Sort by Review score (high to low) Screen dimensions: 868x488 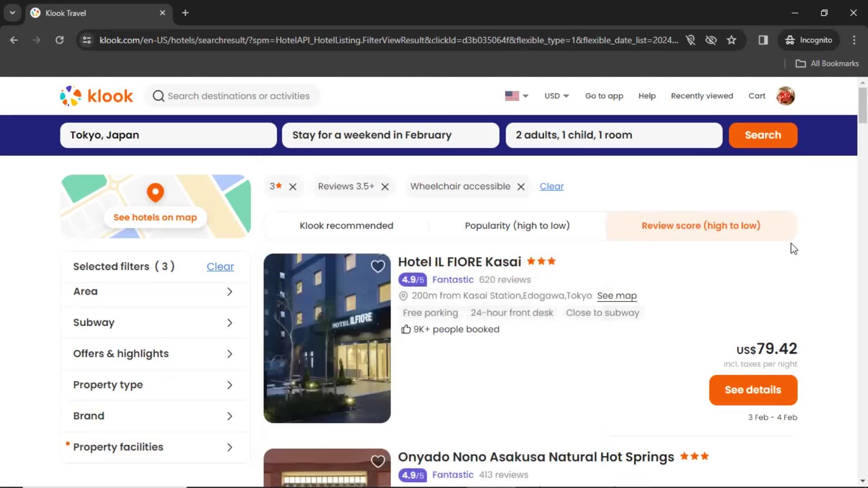click(x=701, y=225)
